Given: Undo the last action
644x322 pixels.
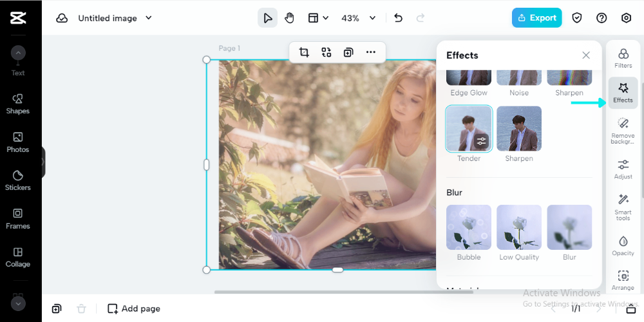Looking at the screenshot, I should coord(398,18).
